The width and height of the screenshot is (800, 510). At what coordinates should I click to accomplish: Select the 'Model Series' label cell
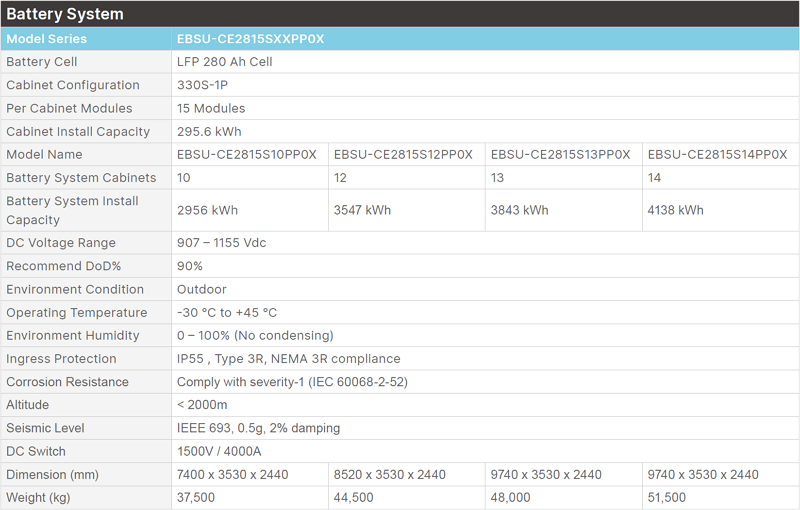86,39
